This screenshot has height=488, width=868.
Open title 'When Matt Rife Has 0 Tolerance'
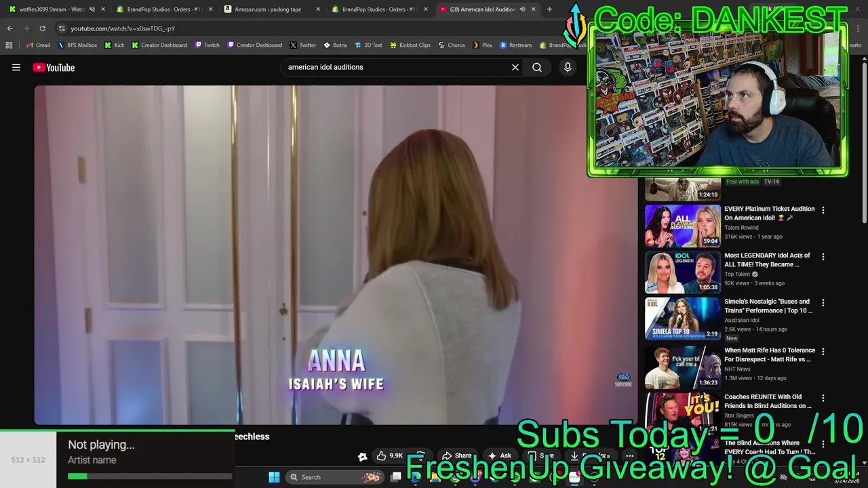pyautogui.click(x=770, y=354)
